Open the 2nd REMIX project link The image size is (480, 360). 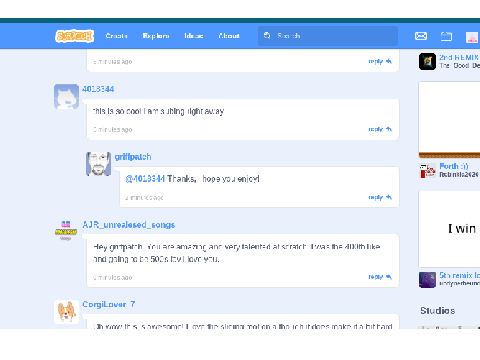pyautogui.click(x=459, y=57)
